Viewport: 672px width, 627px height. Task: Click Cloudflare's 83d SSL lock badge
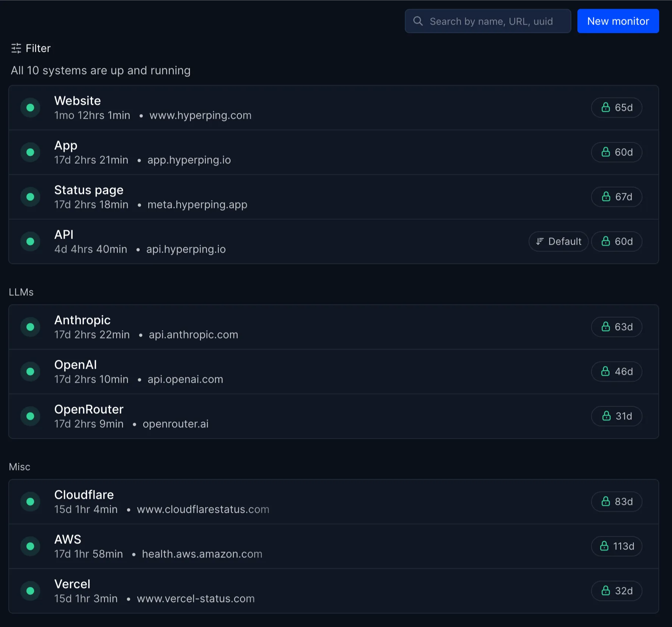(x=616, y=502)
